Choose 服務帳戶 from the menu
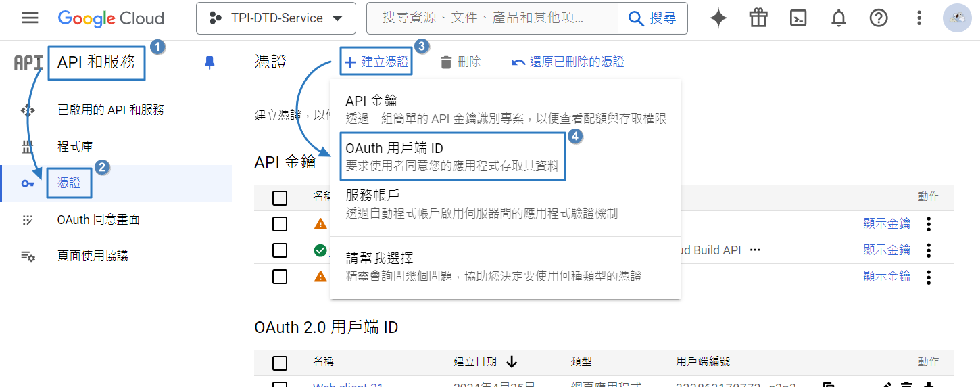This screenshot has width=980, height=387. coord(505,204)
